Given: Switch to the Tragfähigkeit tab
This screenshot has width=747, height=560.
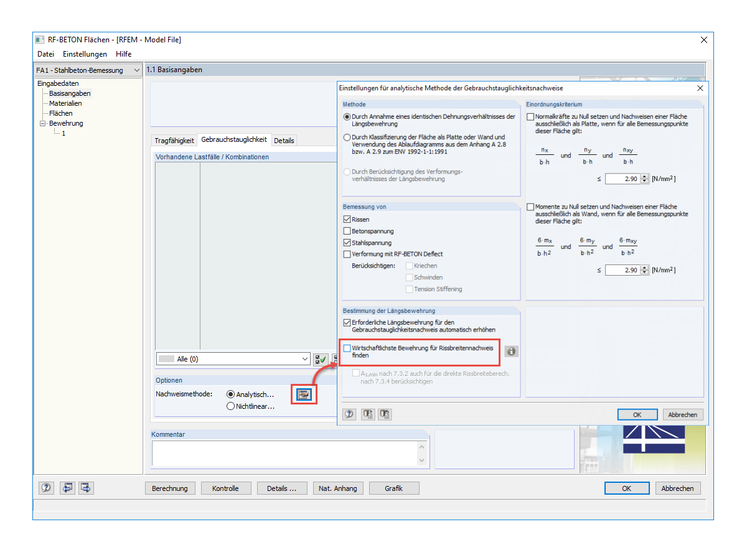Looking at the screenshot, I should pos(174,141).
